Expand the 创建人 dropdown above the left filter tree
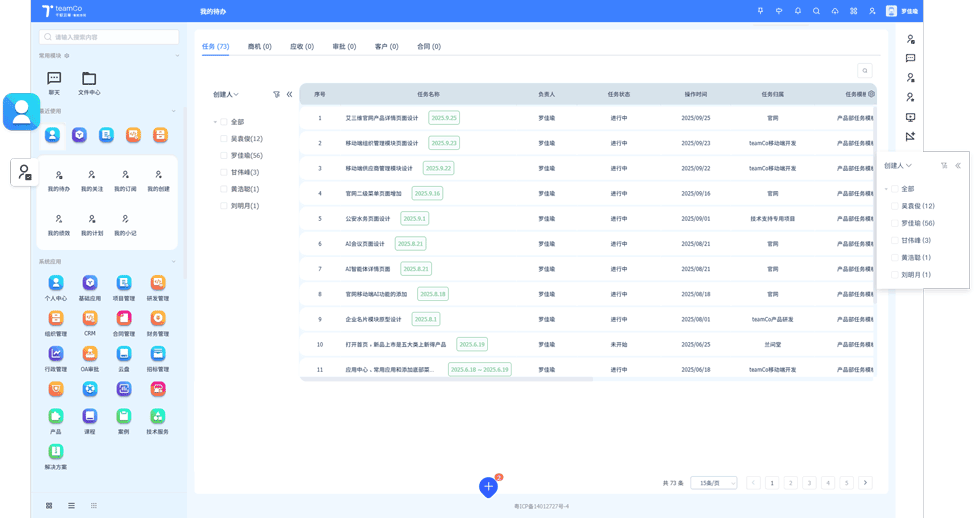The height and width of the screenshot is (518, 975). click(226, 94)
